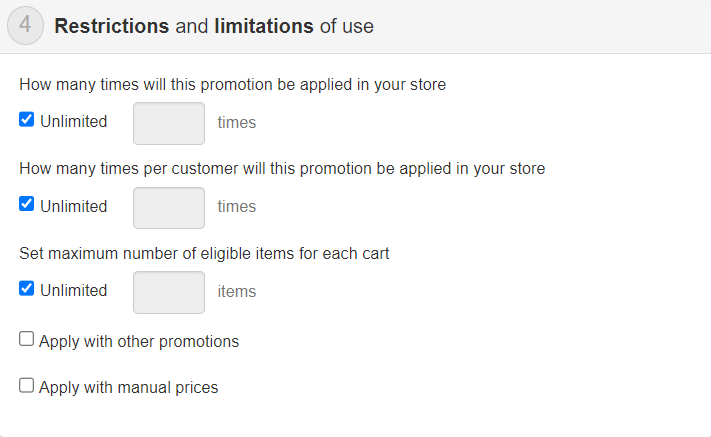The image size is (711, 437).
Task: Uncheck Unlimited checkbox for per customer uses
Action: coord(27,205)
